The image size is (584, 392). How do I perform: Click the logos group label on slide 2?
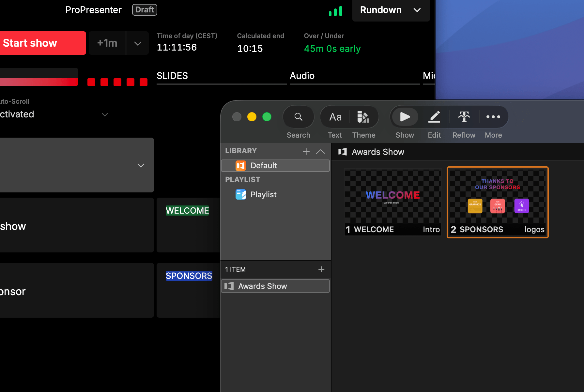point(534,230)
